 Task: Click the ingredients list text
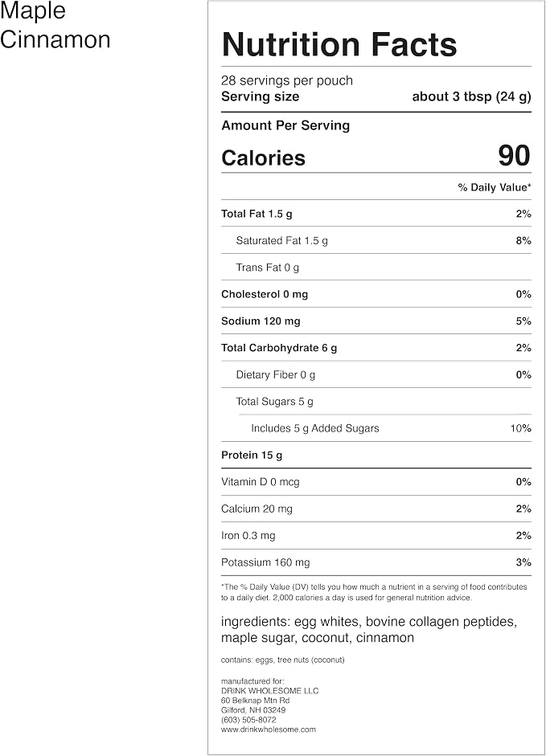pos(369,630)
